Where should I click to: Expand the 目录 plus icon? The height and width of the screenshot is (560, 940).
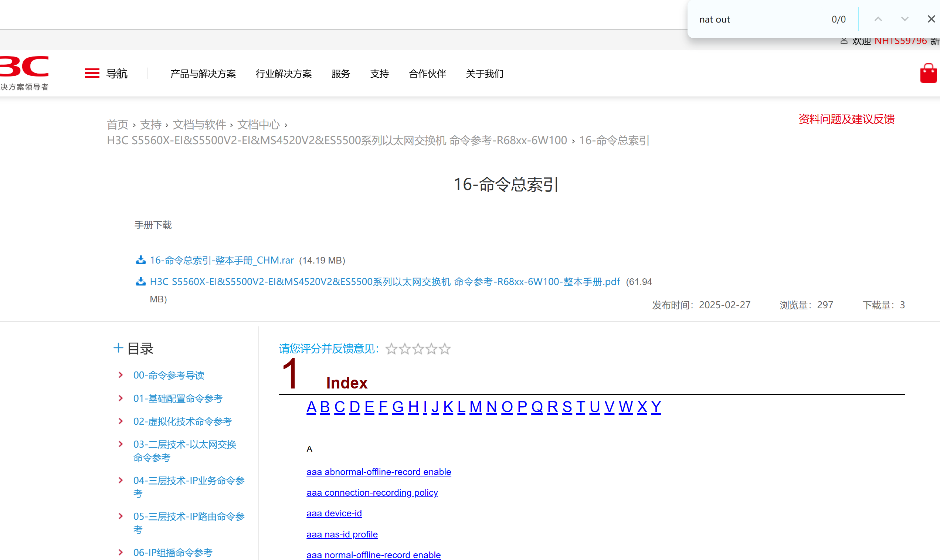point(118,348)
